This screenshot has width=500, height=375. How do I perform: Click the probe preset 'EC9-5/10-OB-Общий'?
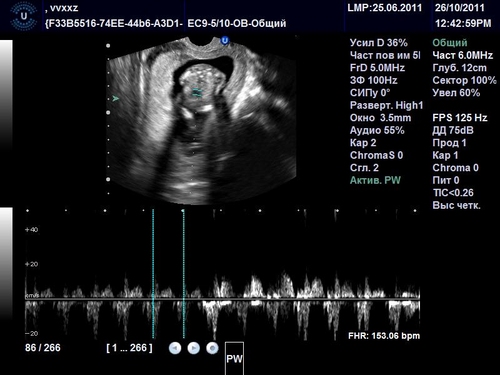tap(237, 23)
